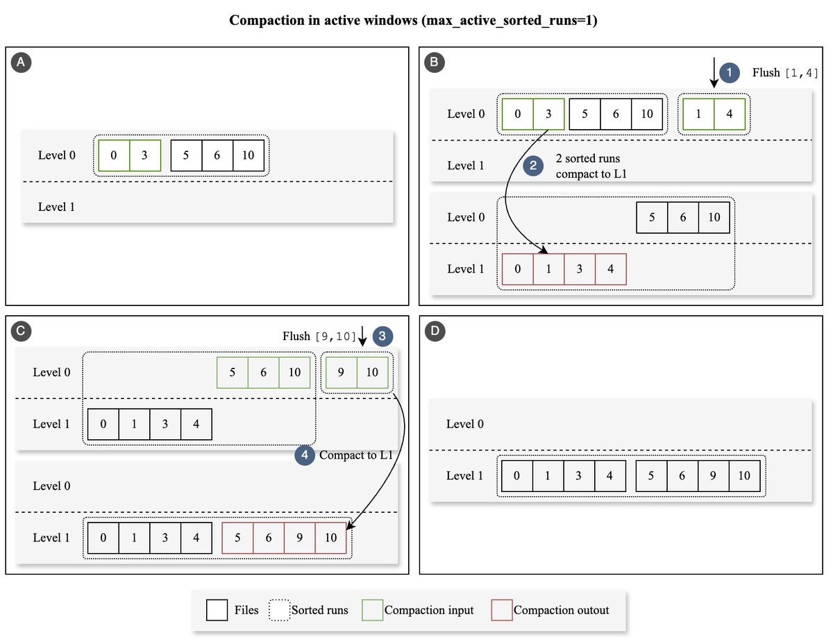Click the file cell containing 10 in panel D

tap(744, 475)
